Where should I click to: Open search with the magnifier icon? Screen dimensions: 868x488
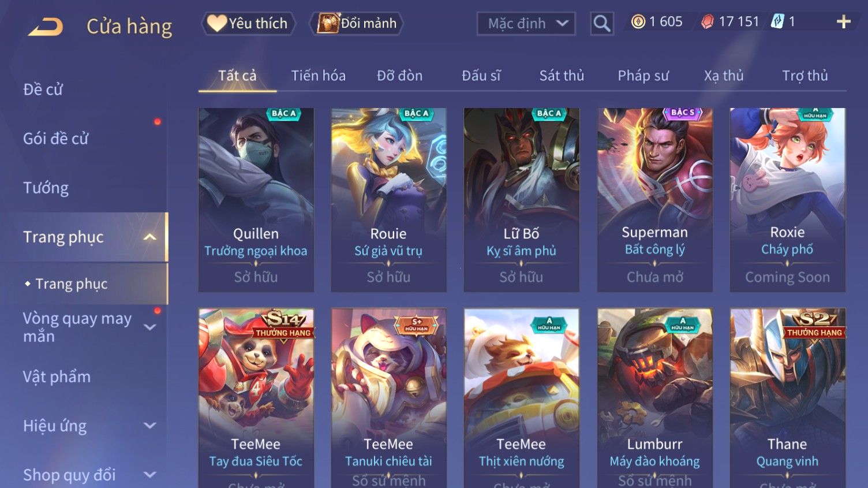601,24
